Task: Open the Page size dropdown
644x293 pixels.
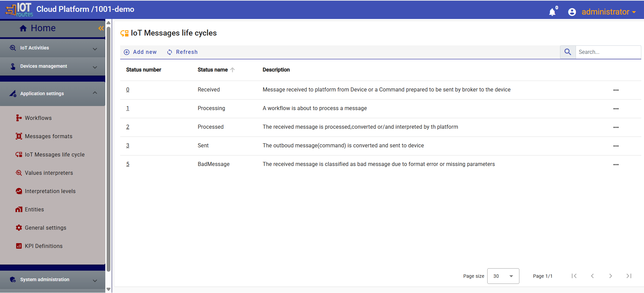Action: pos(503,276)
